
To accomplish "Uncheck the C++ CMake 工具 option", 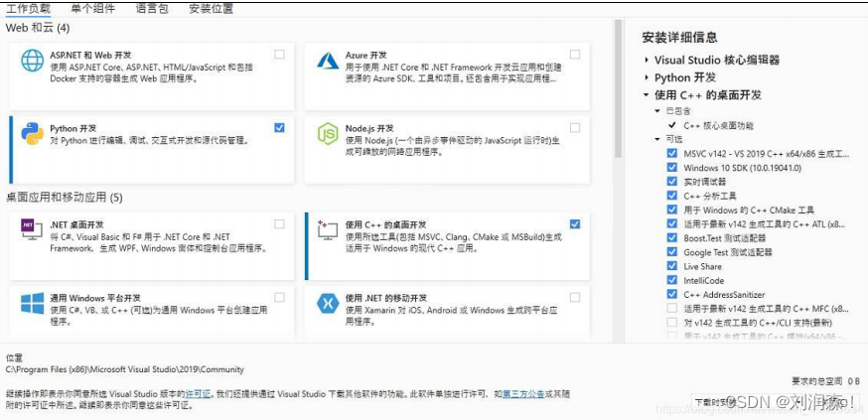I will [672, 210].
